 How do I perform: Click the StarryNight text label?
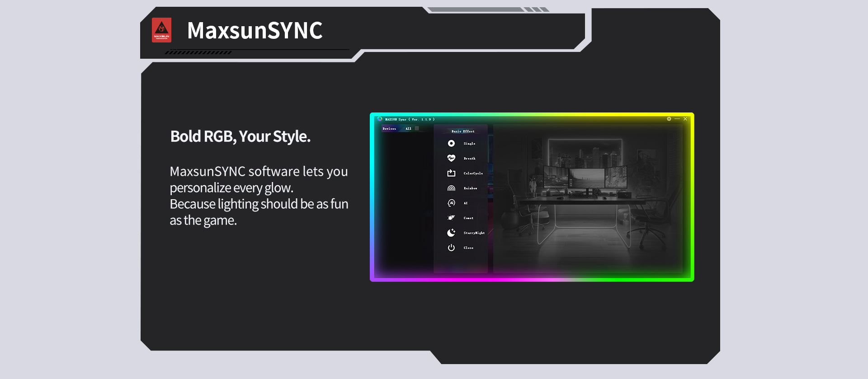[474, 233]
